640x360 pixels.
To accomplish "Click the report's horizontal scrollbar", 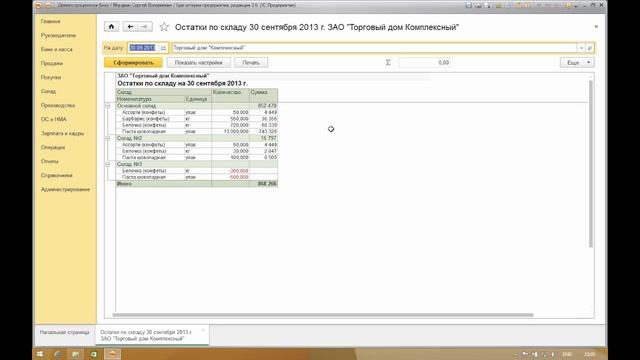I will 323,315.
